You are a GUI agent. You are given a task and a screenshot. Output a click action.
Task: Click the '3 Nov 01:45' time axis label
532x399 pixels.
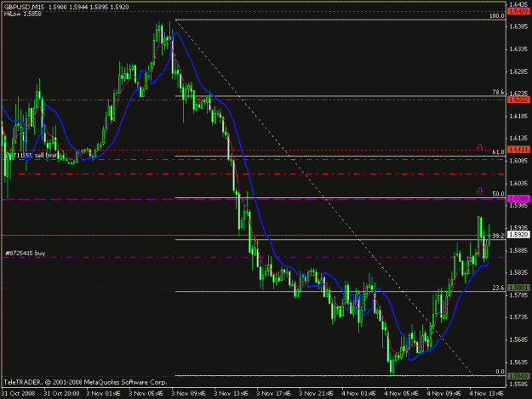tap(103, 393)
